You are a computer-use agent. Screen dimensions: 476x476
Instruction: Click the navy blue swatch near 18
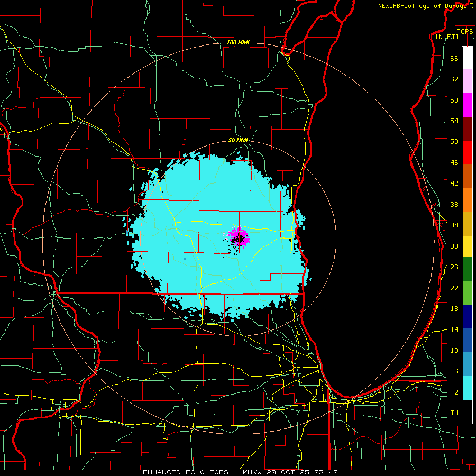(467, 317)
